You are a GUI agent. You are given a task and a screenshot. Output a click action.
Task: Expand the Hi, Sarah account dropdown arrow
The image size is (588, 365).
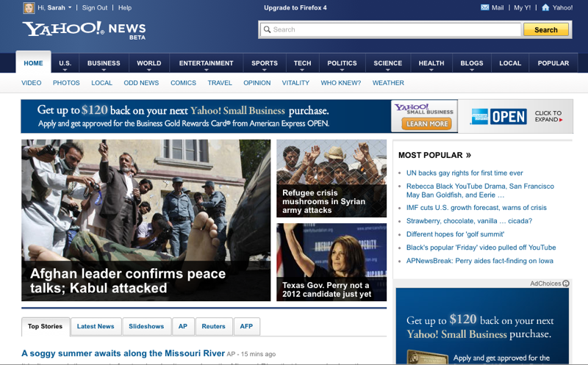pos(70,7)
